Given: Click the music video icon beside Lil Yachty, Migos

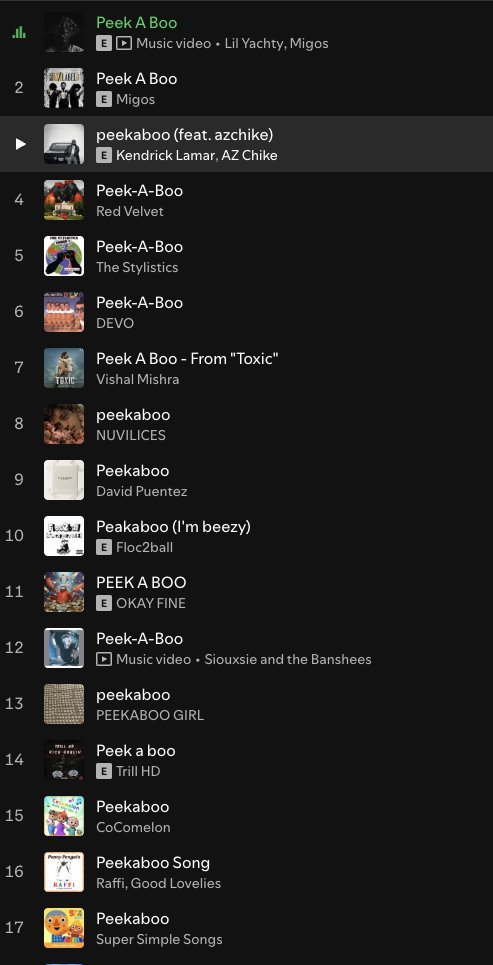Looking at the screenshot, I should [124, 43].
